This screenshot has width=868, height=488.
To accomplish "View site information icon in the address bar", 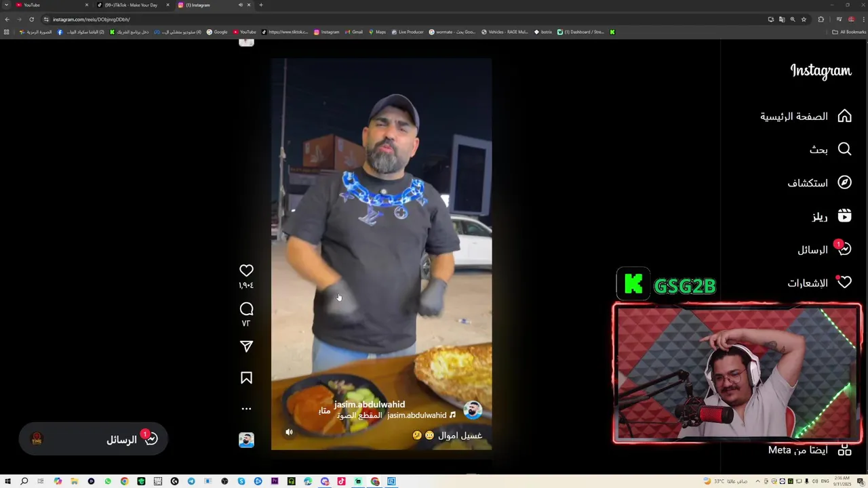I will 46,19.
